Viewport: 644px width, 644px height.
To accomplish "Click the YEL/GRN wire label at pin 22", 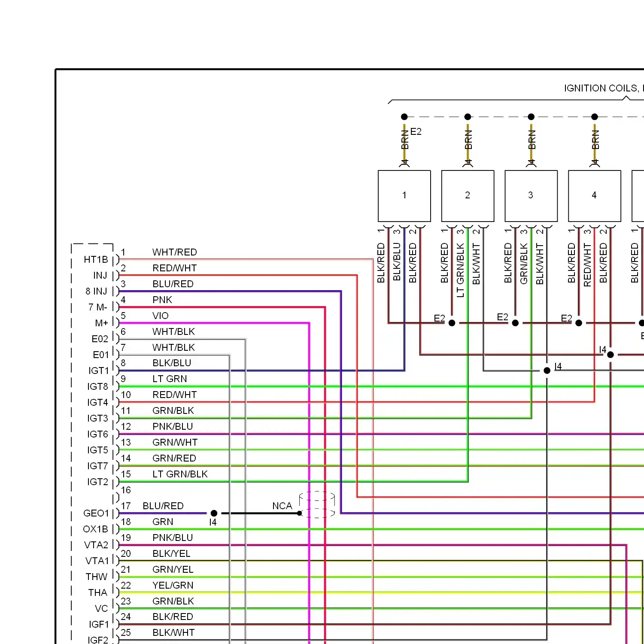I will [x=173, y=586].
